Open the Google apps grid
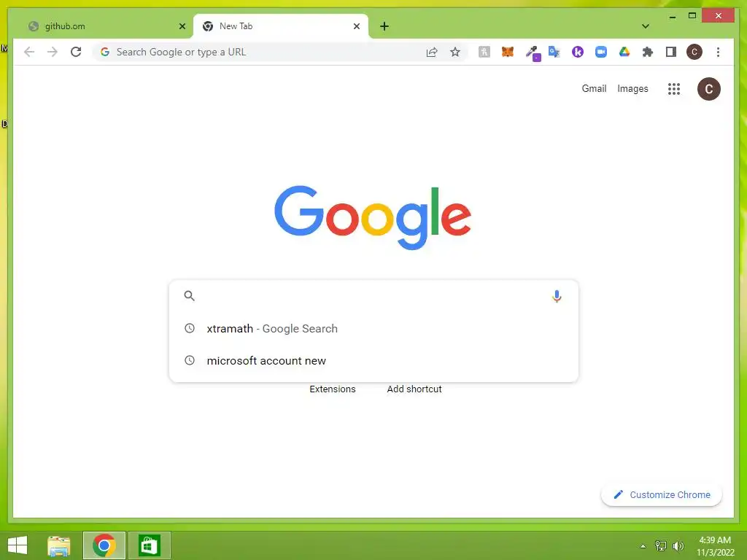Viewport: 747px width, 560px height. coord(673,88)
